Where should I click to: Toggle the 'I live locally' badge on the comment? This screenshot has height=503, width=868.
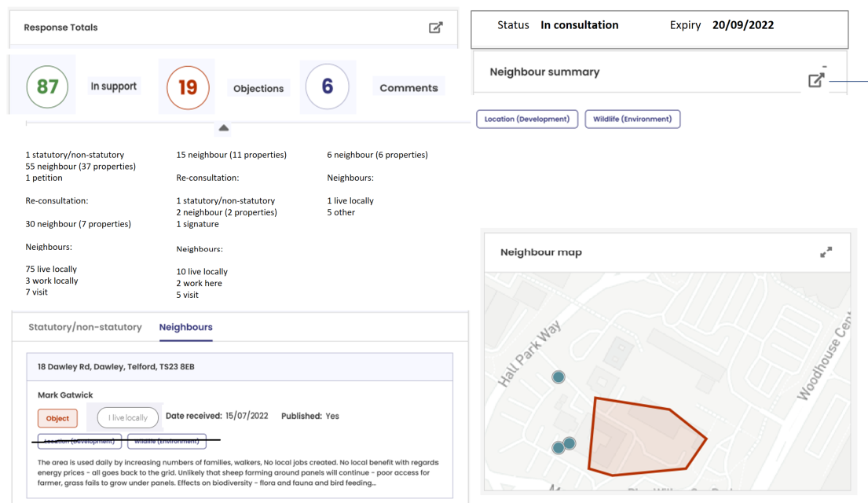(127, 417)
